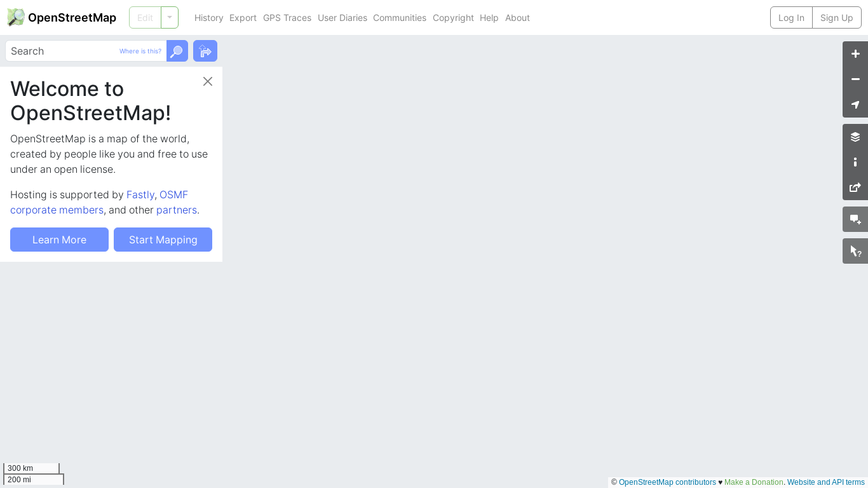The width and height of the screenshot is (868, 488).
Task: Click the OpenStreetMap logo icon
Action: (x=16, y=17)
